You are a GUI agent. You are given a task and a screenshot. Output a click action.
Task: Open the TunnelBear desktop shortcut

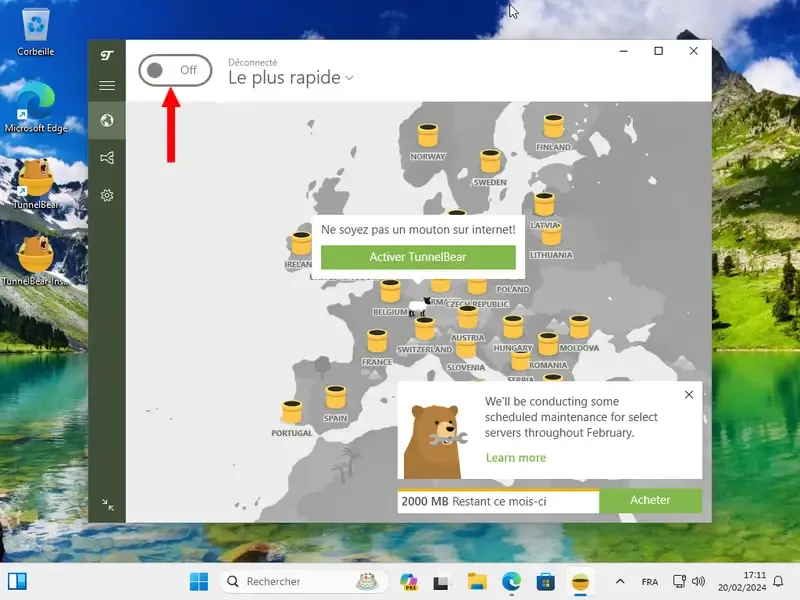tap(36, 184)
